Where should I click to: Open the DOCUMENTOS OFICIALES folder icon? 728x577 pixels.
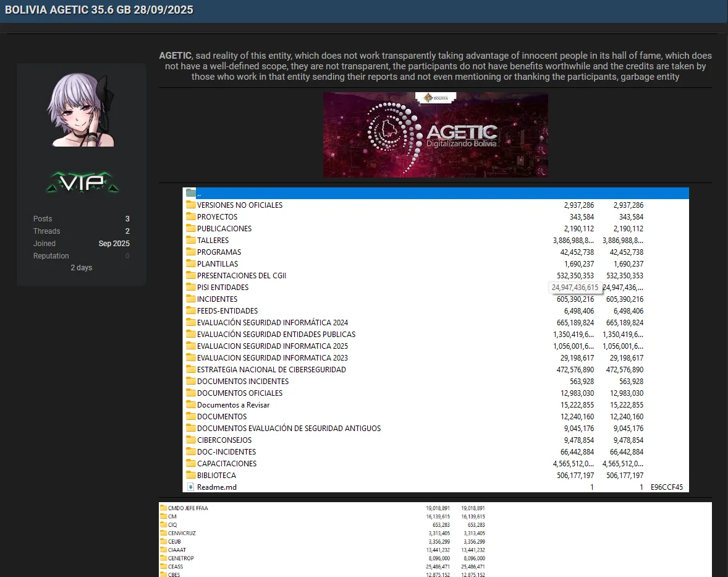(x=190, y=393)
